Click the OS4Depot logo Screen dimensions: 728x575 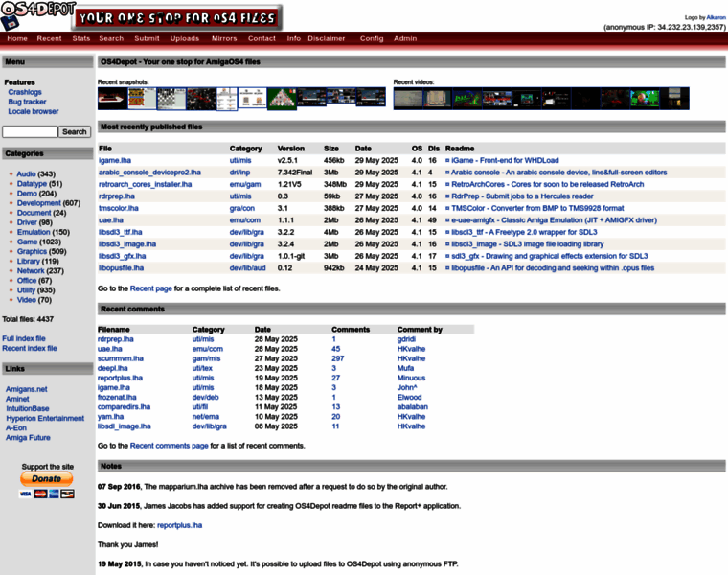coord(38,15)
